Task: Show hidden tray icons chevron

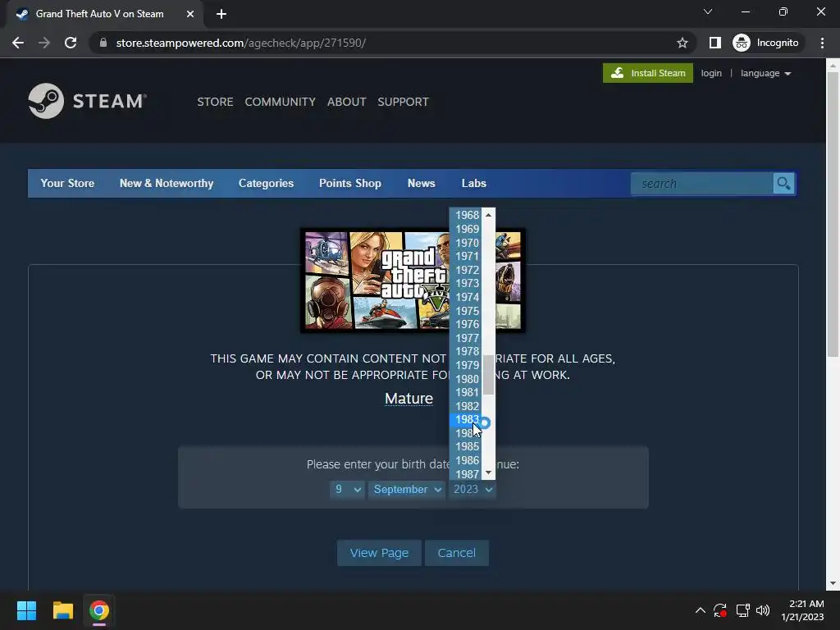Action: click(701, 610)
